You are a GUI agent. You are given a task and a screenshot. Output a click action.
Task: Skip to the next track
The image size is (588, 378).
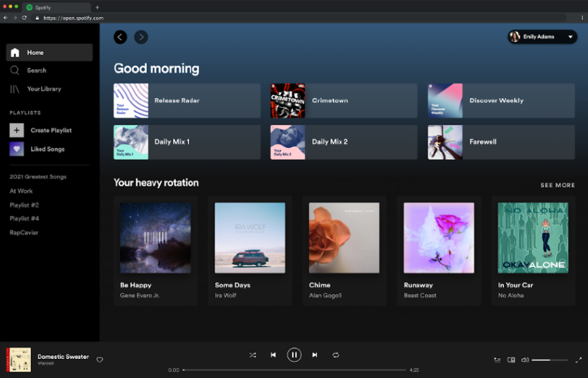tap(315, 355)
